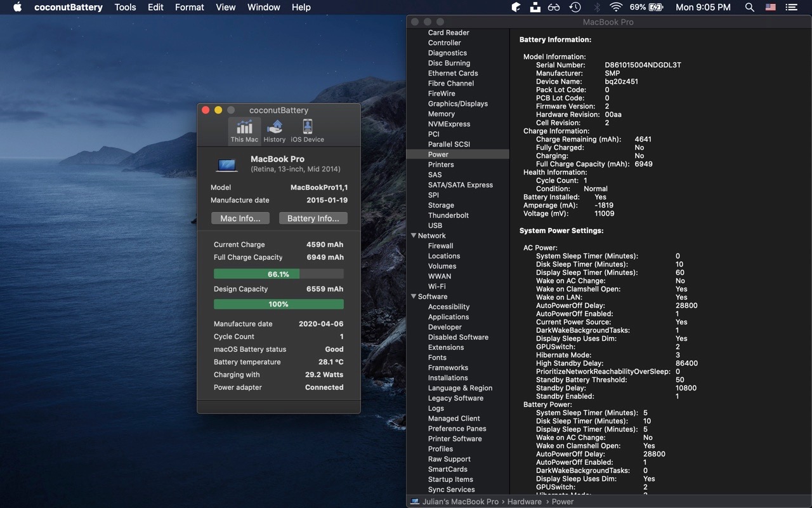Open the History toolbar icon
Image resolution: width=812 pixels, height=508 pixels.
(275, 130)
